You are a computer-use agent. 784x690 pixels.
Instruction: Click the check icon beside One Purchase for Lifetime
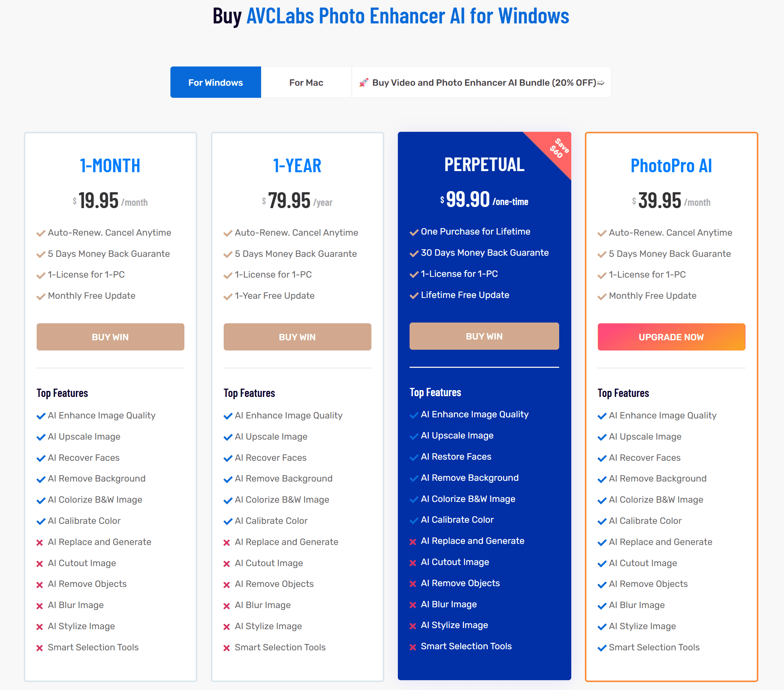point(414,232)
